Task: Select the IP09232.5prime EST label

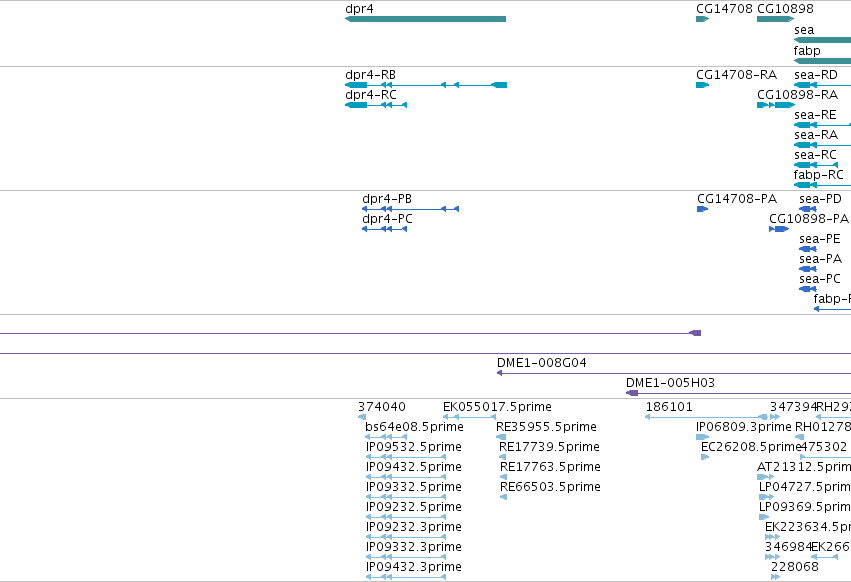Action: tap(414, 507)
